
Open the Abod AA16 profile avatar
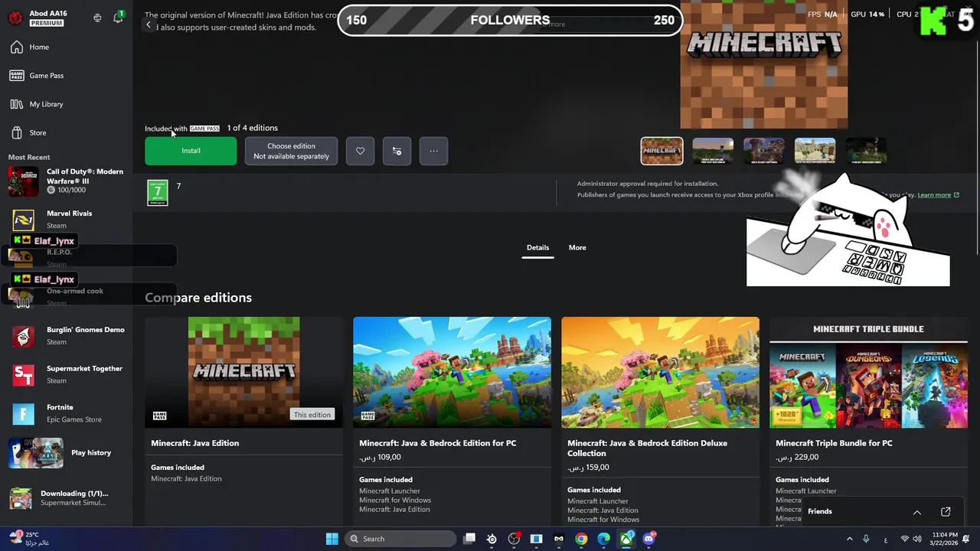coord(15,18)
